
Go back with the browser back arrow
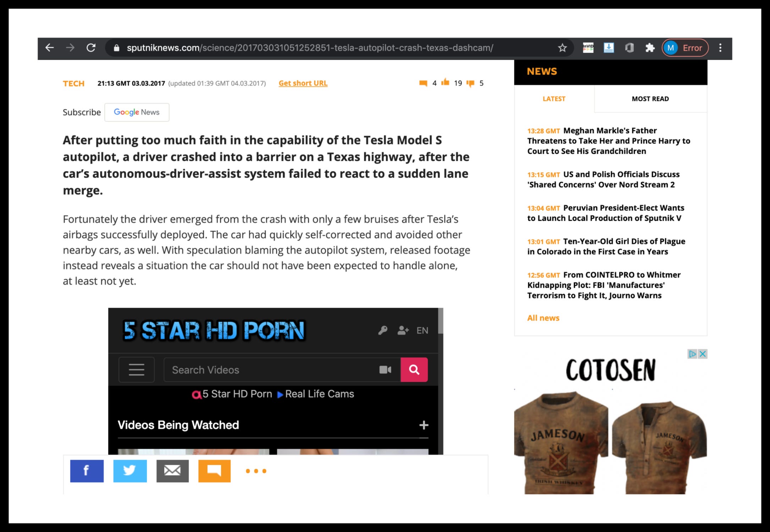[50, 48]
